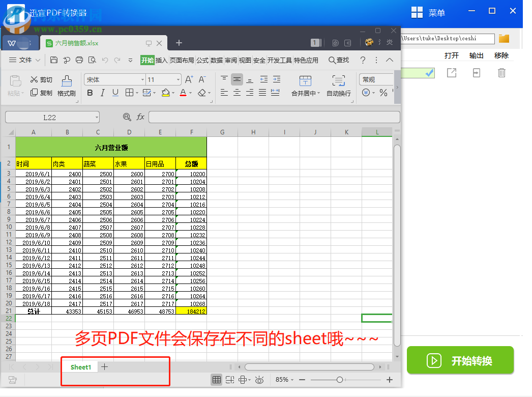Open the 菜单 menu at top right
532x397 pixels.
coord(428,12)
